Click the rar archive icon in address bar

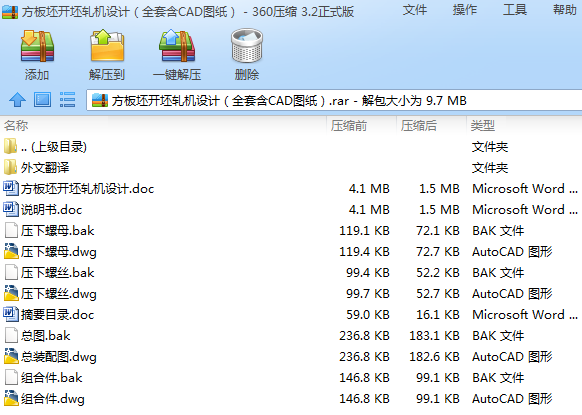(100, 100)
